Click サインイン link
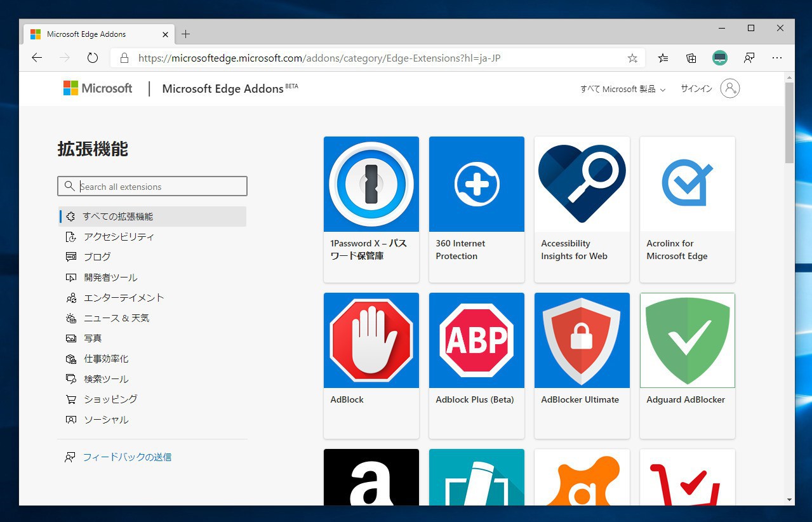This screenshot has width=812, height=522. pos(696,89)
